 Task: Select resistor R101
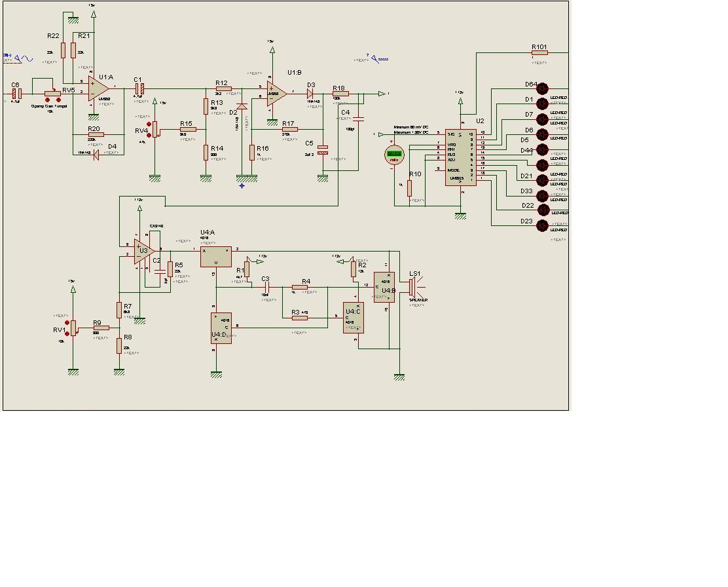(x=539, y=52)
